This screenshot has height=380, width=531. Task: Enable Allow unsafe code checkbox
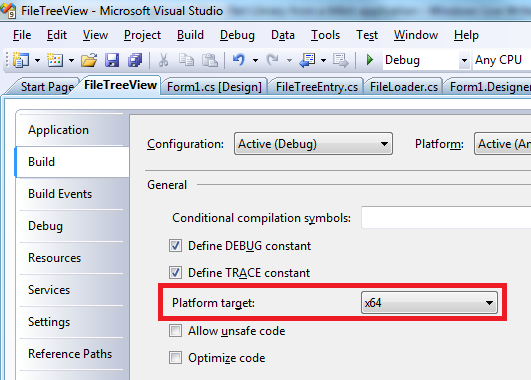click(x=175, y=331)
